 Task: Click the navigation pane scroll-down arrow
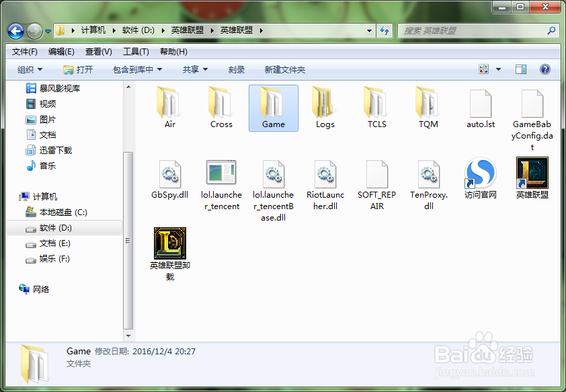pos(128,336)
